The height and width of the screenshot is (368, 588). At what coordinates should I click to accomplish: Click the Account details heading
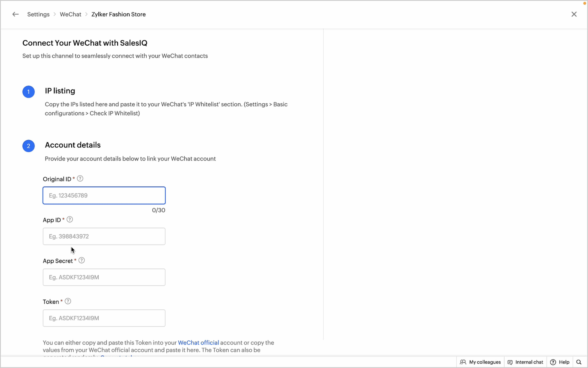coord(73,145)
